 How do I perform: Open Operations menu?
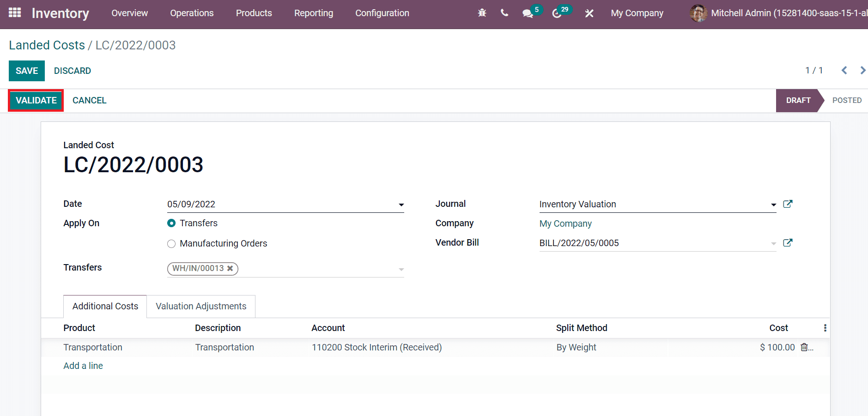tap(192, 13)
